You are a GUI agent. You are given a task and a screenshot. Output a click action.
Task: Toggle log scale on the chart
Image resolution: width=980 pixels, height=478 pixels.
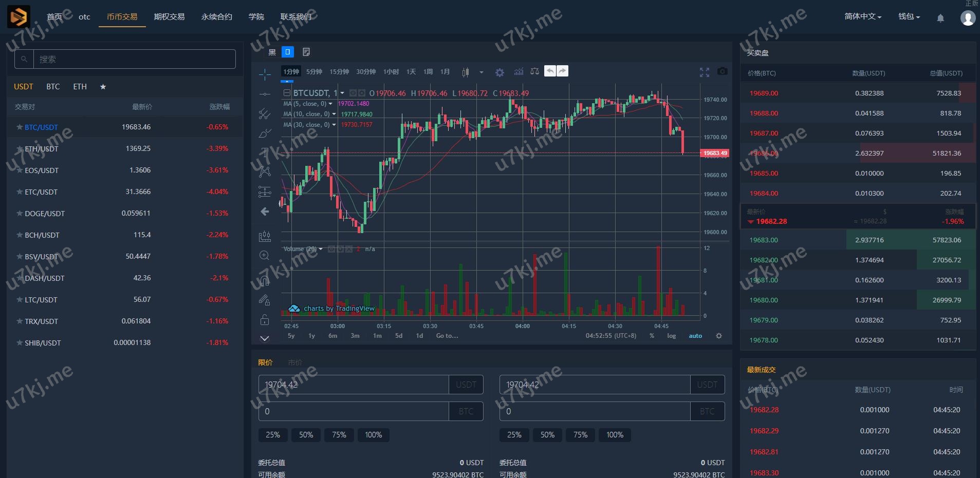coord(671,336)
